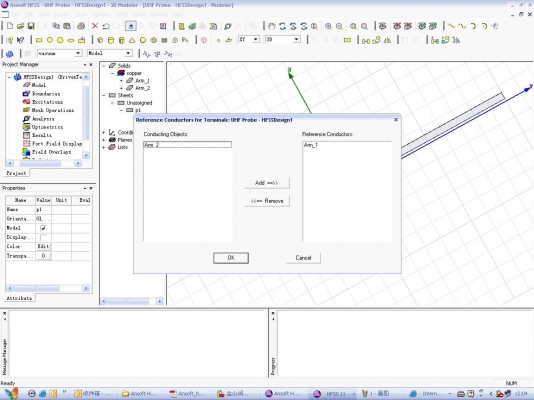This screenshot has width=534, height=400.
Task: Open the Model dropdown next to vacuum
Action: 128,53
